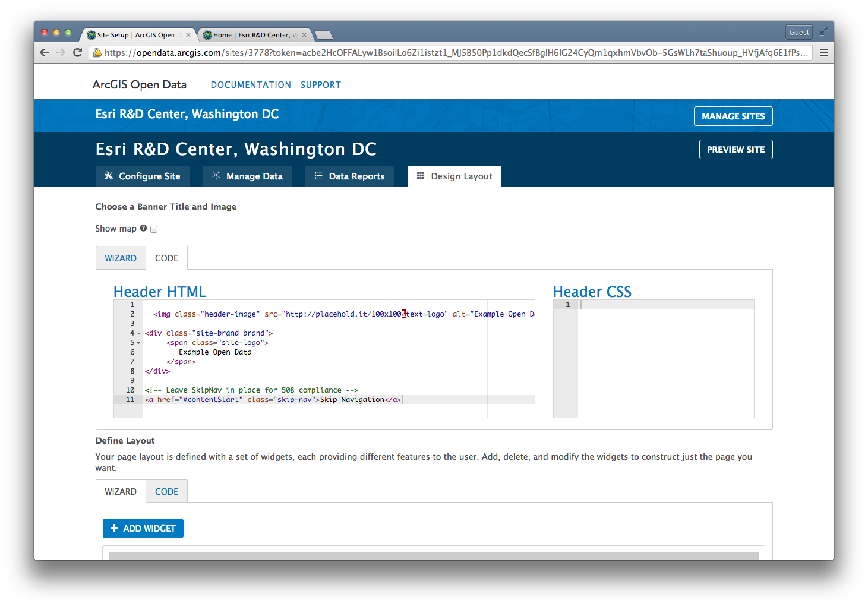The height and width of the screenshot is (607, 868).
Task: Click the fullscreen arrows icon
Action: 823,31
